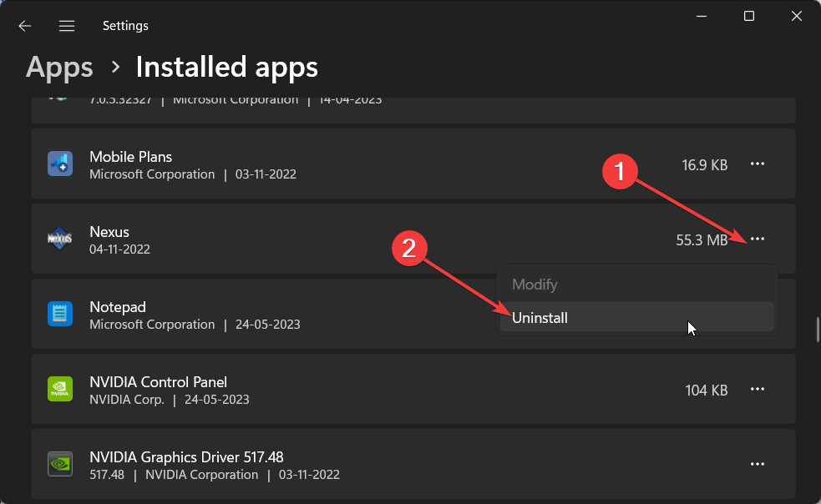Minimize the Settings window

pos(702,16)
